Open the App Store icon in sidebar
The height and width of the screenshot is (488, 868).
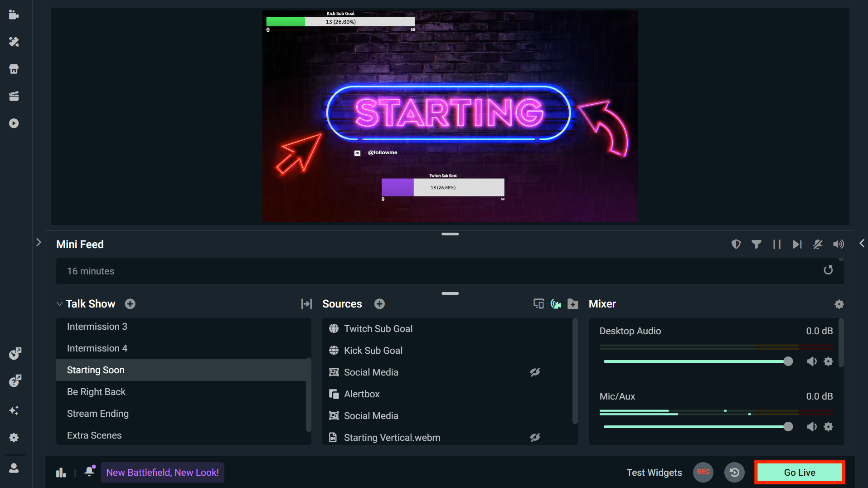point(14,69)
